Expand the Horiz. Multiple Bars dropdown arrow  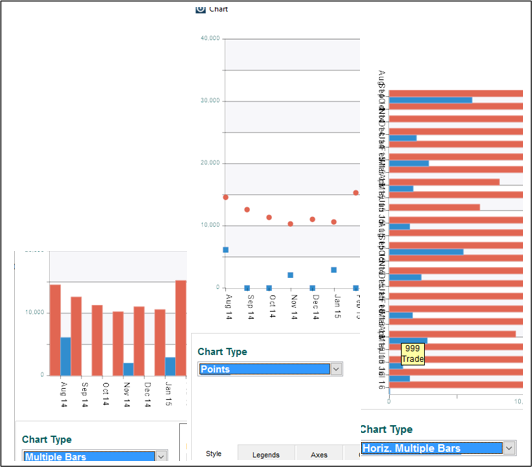tap(509, 448)
